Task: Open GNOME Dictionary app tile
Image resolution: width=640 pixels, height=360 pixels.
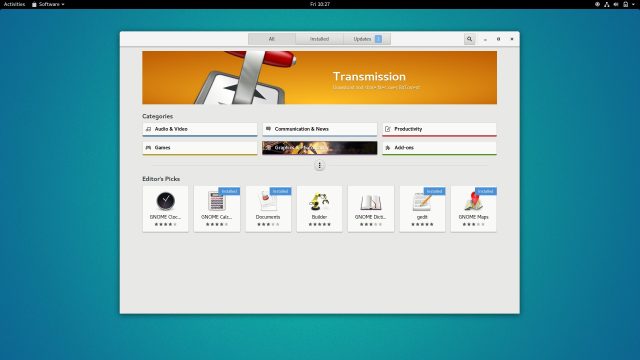Action: 371,209
